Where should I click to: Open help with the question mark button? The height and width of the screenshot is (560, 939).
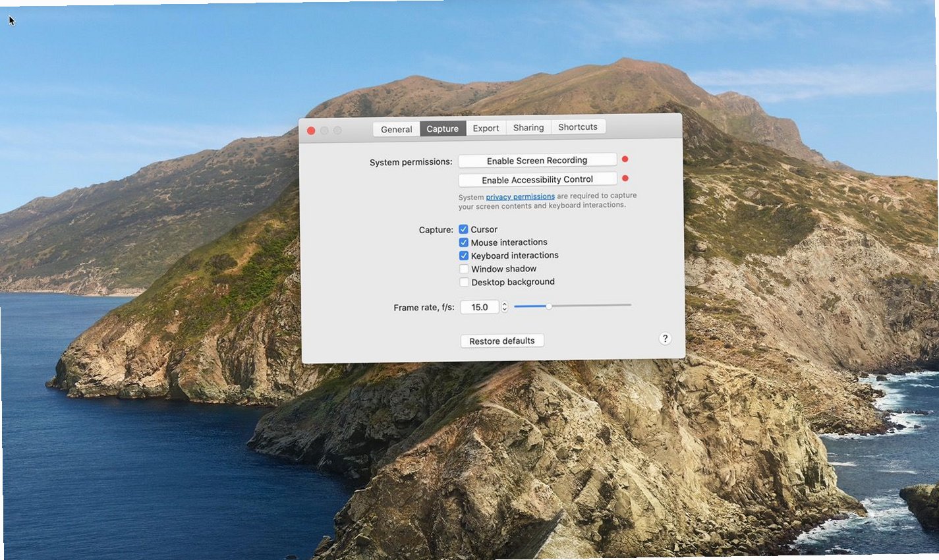click(665, 339)
